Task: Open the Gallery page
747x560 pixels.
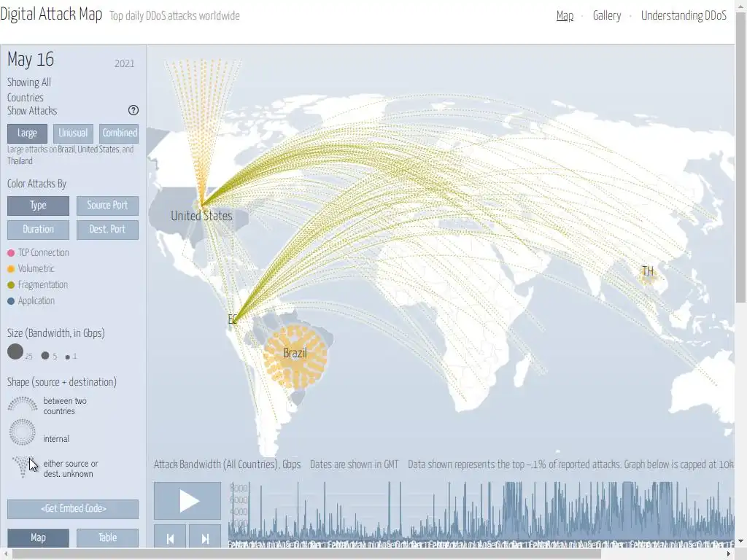Action: (607, 16)
